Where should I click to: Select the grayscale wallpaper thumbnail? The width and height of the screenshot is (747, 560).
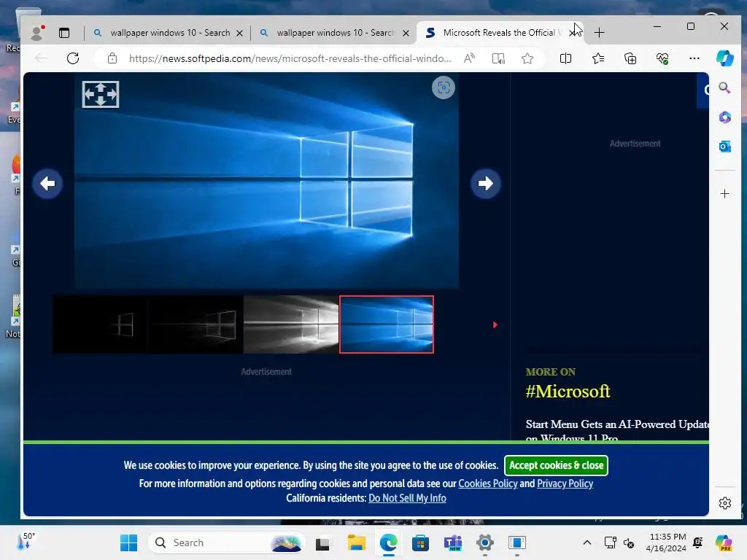pyautogui.click(x=291, y=324)
